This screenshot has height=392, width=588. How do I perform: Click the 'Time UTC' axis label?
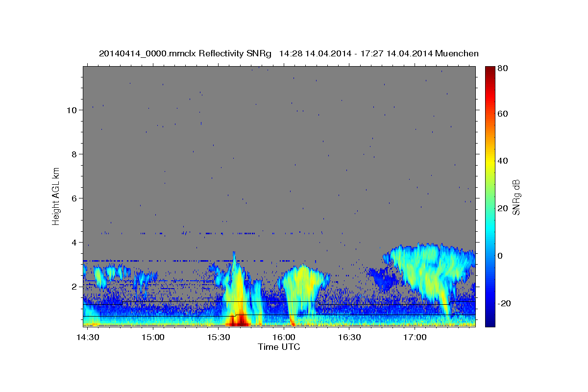point(279,347)
